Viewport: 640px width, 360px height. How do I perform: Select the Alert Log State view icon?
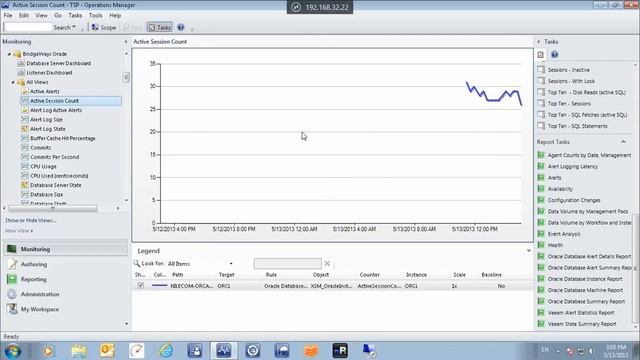coord(25,129)
